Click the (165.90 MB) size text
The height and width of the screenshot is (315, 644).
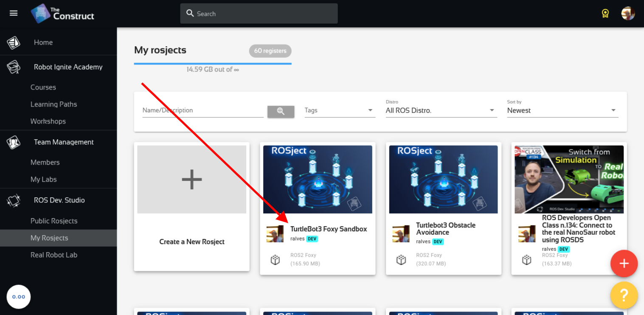[x=305, y=264]
